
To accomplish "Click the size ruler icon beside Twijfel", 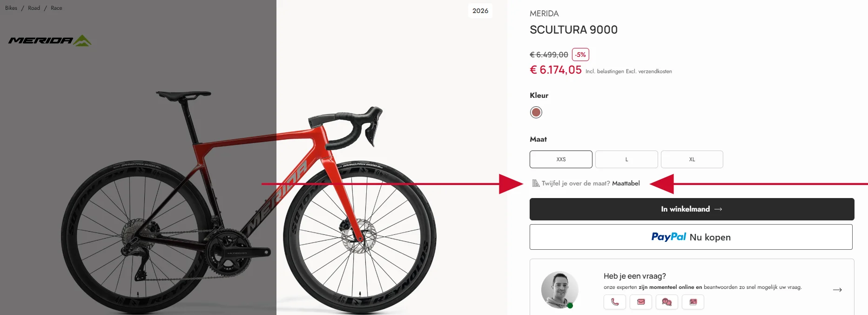I will pos(536,183).
